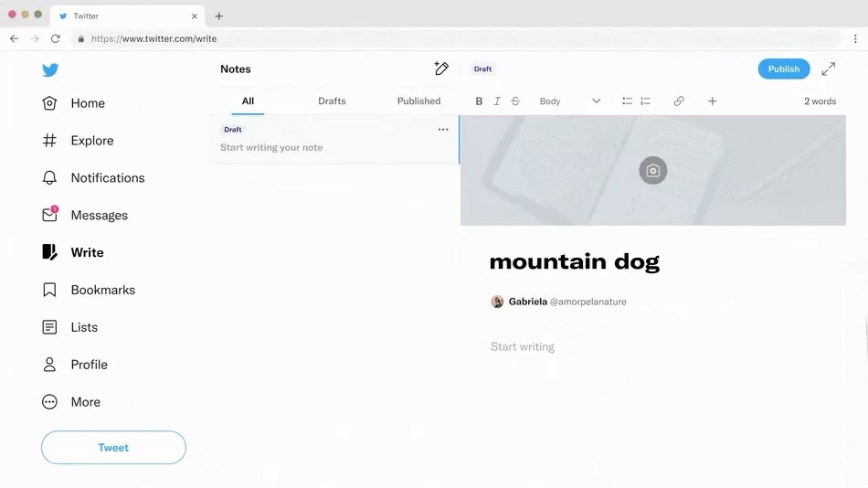Toggle strikethrough formatting

pos(515,101)
